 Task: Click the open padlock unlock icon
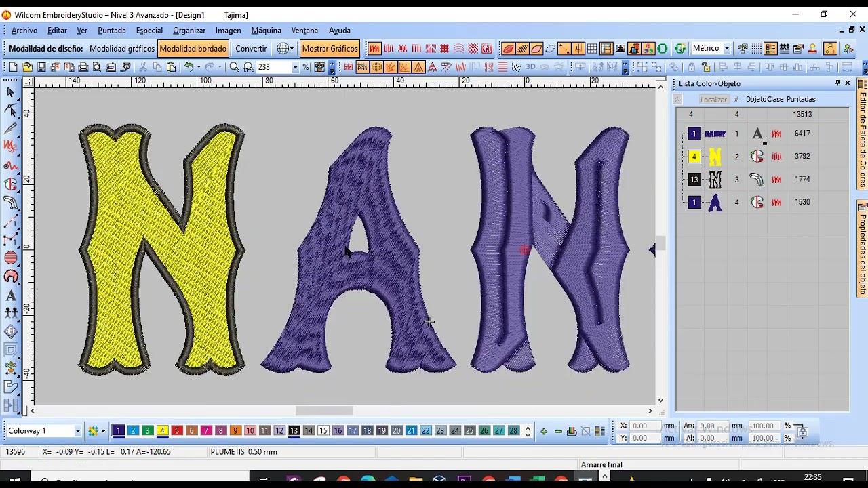point(705,67)
